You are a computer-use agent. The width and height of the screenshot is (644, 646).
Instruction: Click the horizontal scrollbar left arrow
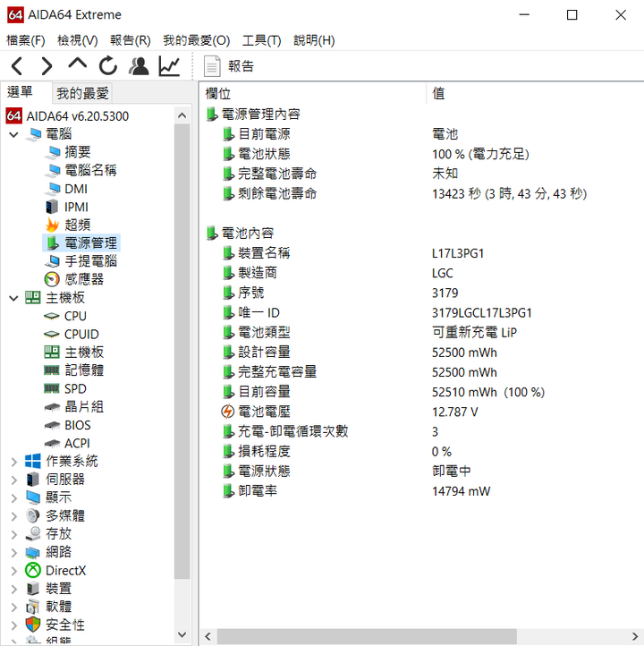pos(208,636)
